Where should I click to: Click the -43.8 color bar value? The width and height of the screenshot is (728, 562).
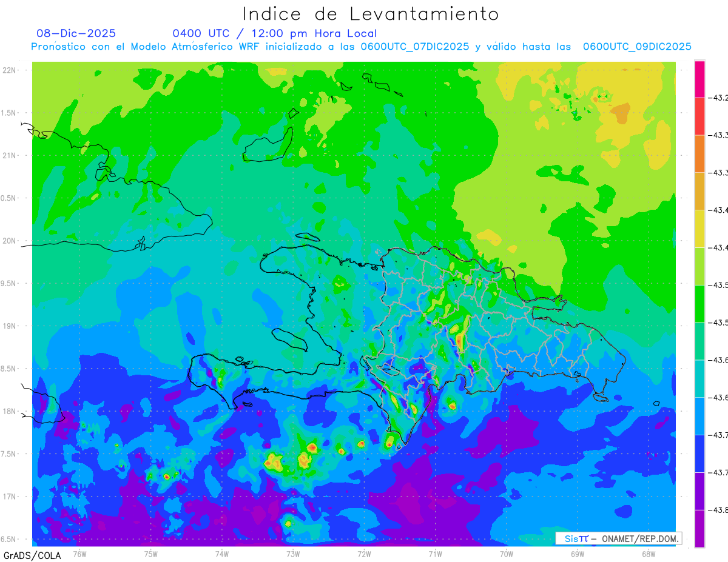pyautogui.click(x=718, y=510)
